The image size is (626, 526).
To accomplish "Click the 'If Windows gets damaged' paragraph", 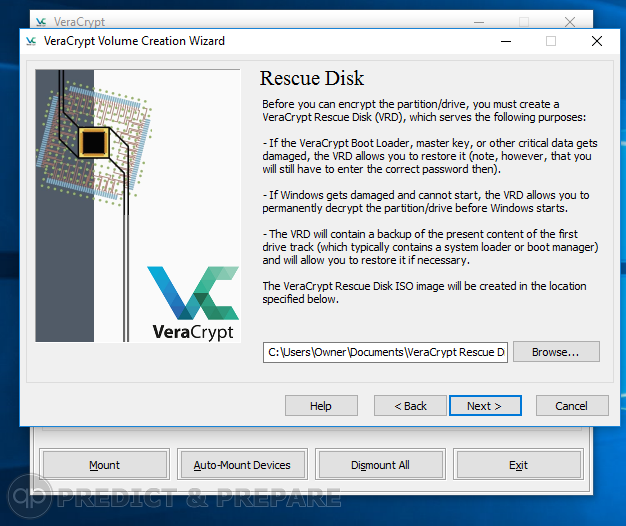I will click(426, 202).
